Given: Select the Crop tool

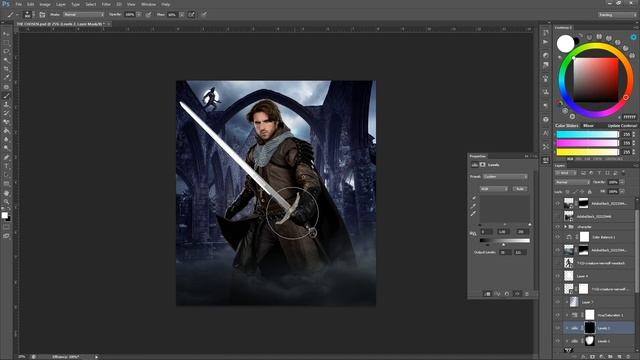Looking at the screenshot, I should (6, 69).
